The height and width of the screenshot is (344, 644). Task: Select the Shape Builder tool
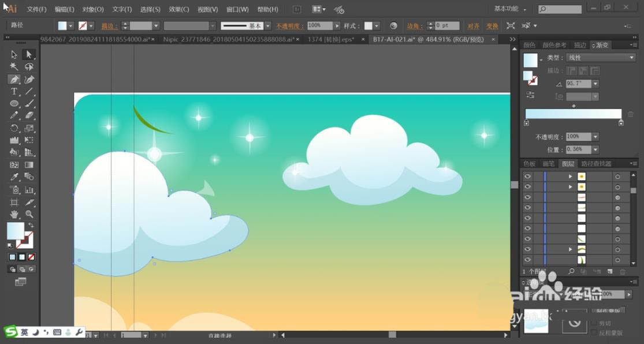point(14,152)
